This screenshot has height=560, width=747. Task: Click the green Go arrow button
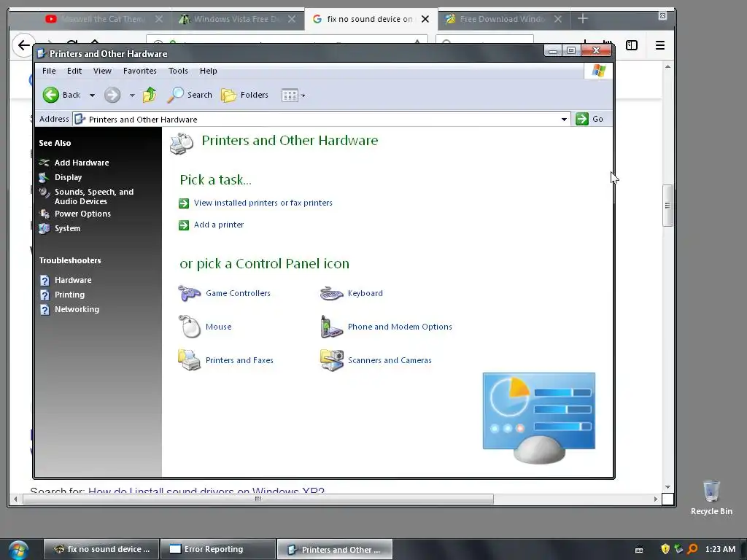(x=582, y=119)
